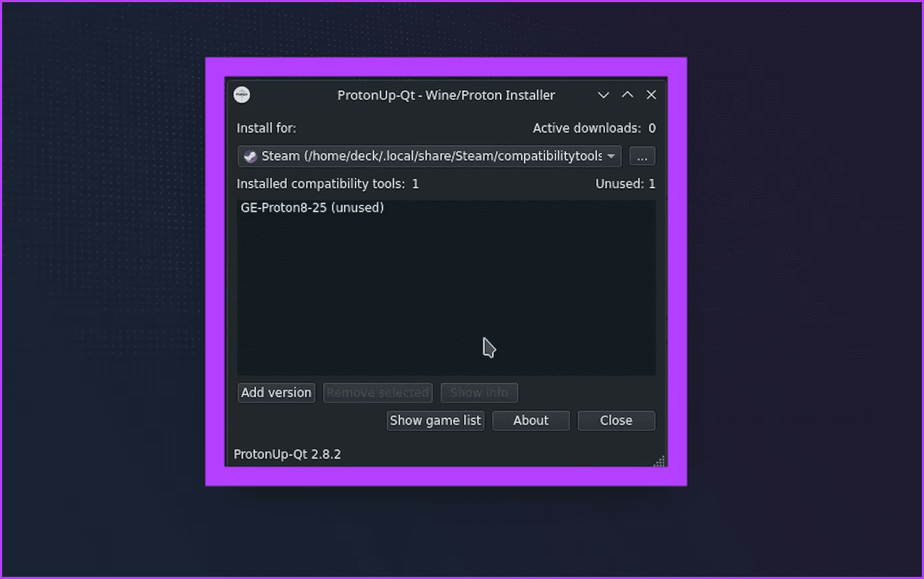The image size is (924, 579).
Task: Click the ... custom install directory button
Action: (x=642, y=156)
